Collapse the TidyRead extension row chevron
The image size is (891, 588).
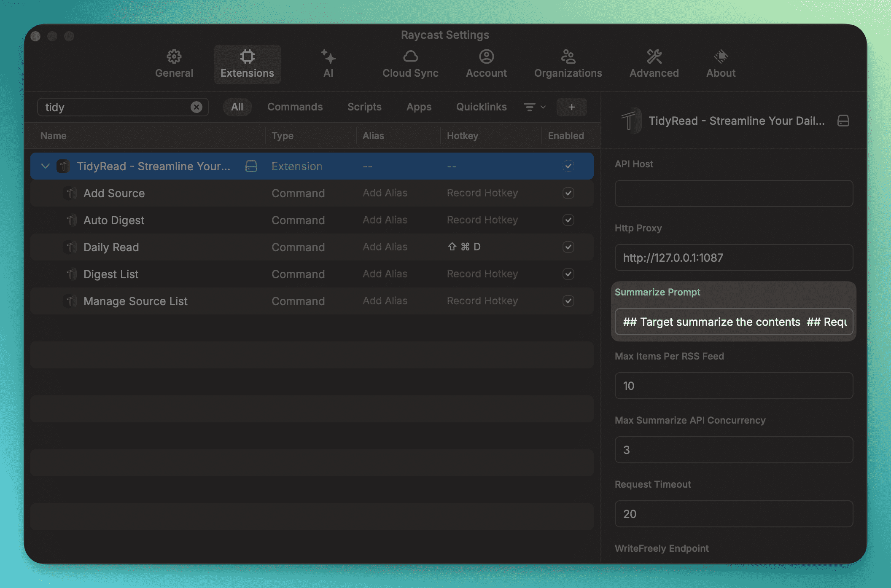click(x=46, y=166)
